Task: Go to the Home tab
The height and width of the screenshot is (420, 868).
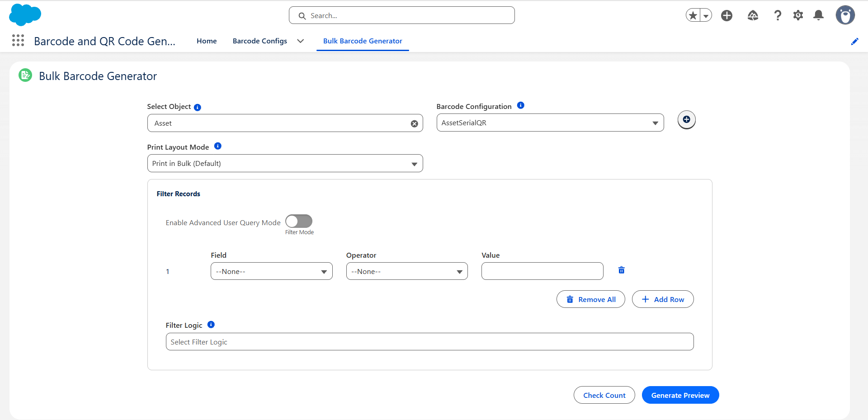Action: (x=207, y=41)
